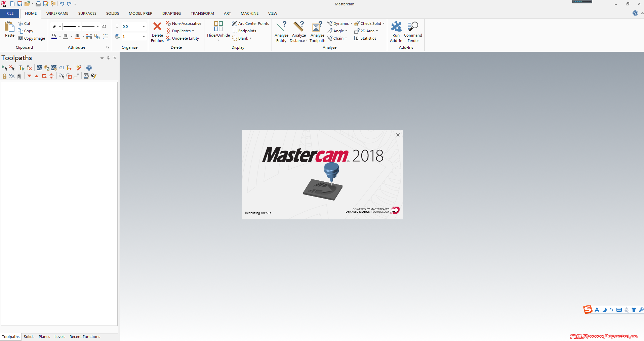Click the new file icon in quick access
The width and height of the screenshot is (644, 341).
(12, 4)
